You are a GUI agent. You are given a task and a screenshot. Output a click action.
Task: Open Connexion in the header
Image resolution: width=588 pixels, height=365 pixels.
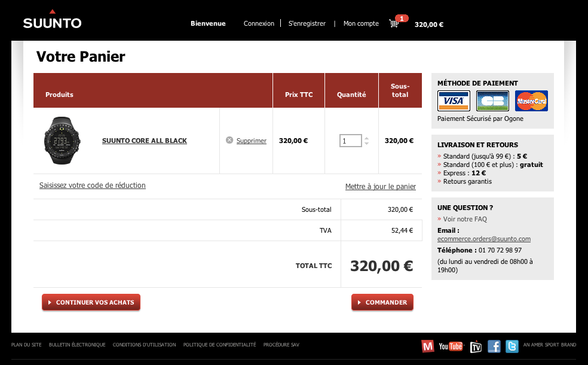tap(259, 23)
